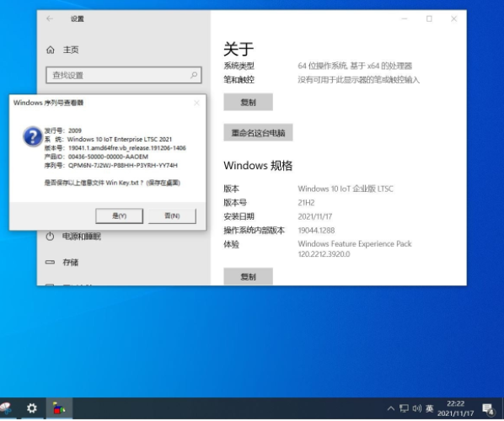Click 重命名这台电脑 button
This screenshot has height=421, width=504.
click(258, 133)
